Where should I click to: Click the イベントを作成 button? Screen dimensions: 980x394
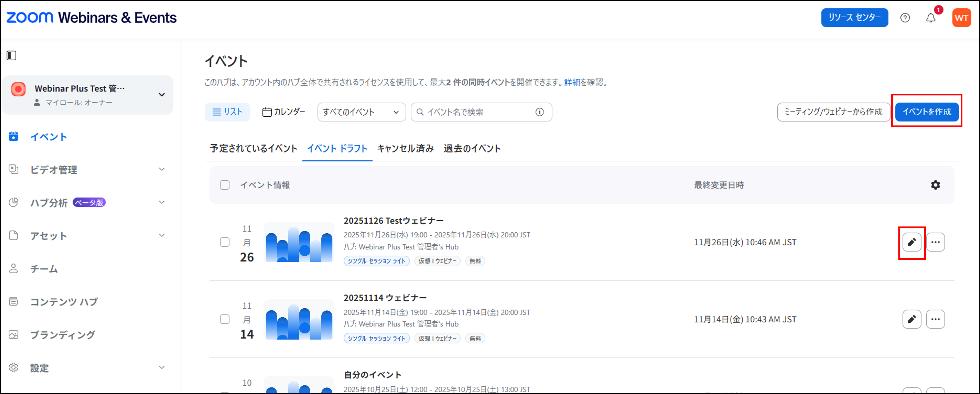pyautogui.click(x=927, y=112)
